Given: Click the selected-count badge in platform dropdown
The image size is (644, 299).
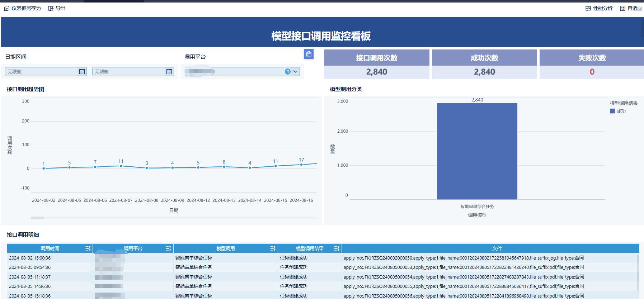Looking at the screenshot, I should [287, 72].
